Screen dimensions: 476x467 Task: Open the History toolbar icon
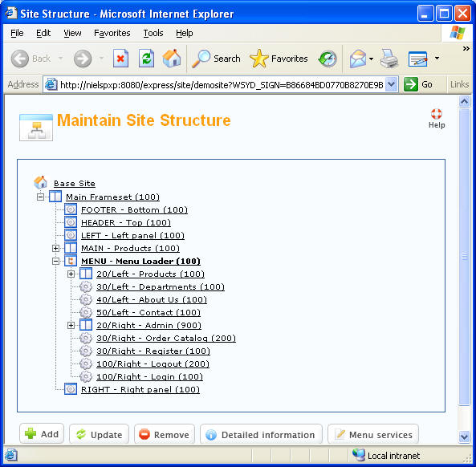(x=328, y=59)
